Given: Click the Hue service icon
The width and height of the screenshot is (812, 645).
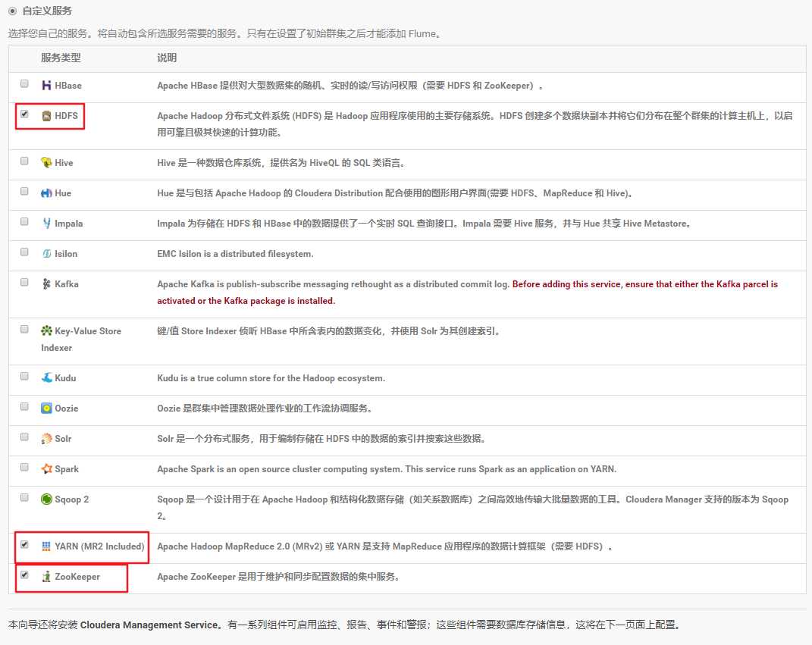Looking at the screenshot, I should 46,193.
